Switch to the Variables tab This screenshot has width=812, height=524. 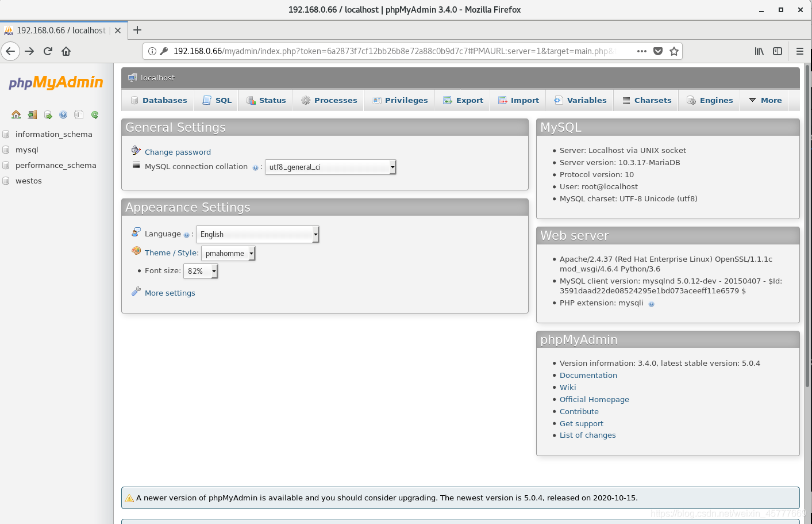click(580, 100)
